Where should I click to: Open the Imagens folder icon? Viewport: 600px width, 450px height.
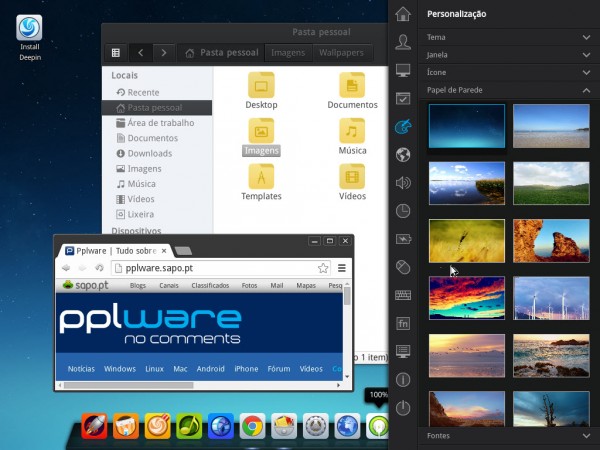tap(261, 137)
